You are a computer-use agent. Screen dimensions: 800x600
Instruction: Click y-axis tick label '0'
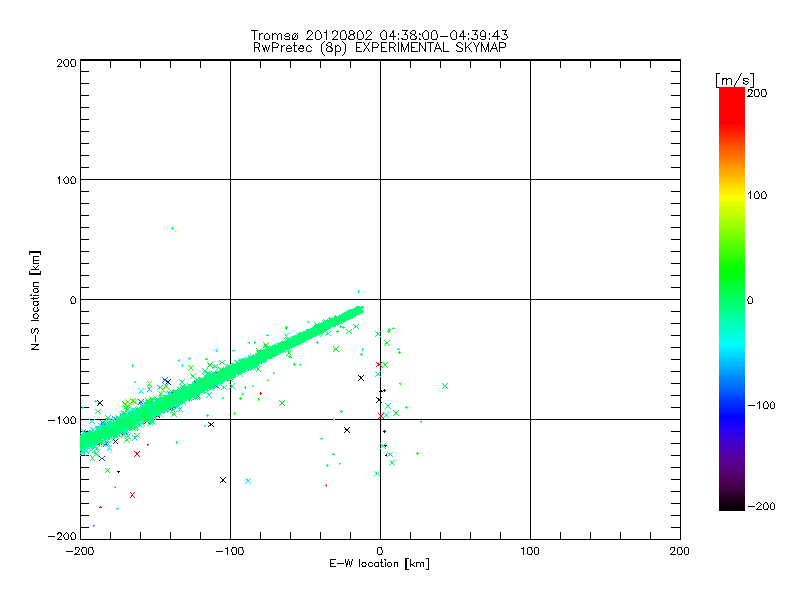72,301
